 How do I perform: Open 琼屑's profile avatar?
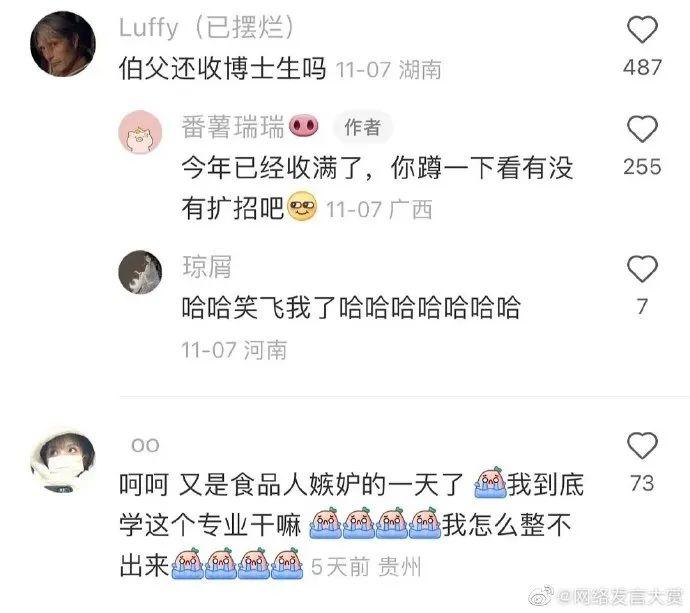(140, 272)
